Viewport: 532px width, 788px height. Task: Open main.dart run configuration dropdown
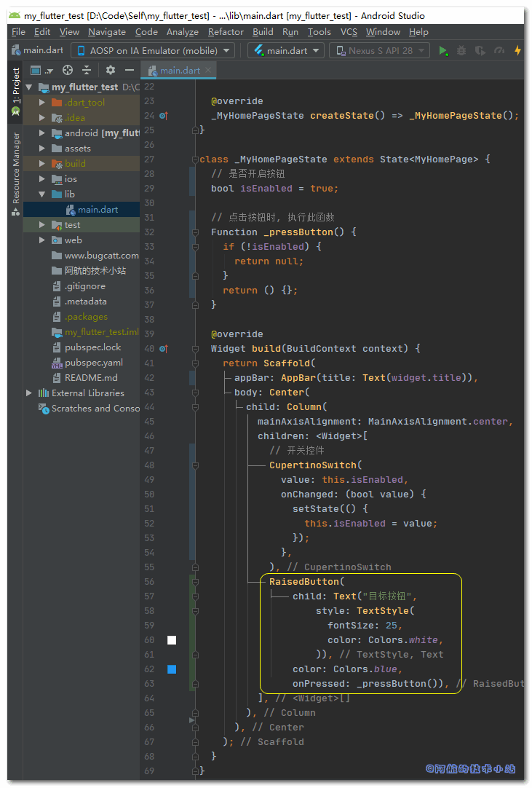(286, 51)
